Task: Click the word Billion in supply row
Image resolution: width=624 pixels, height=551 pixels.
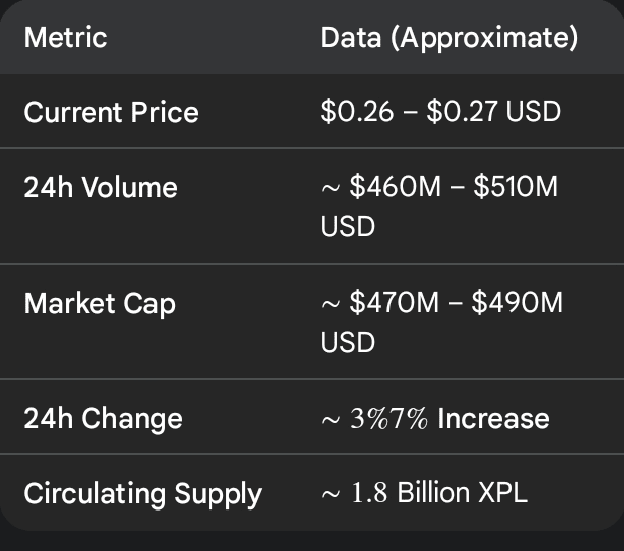Action: (435, 493)
